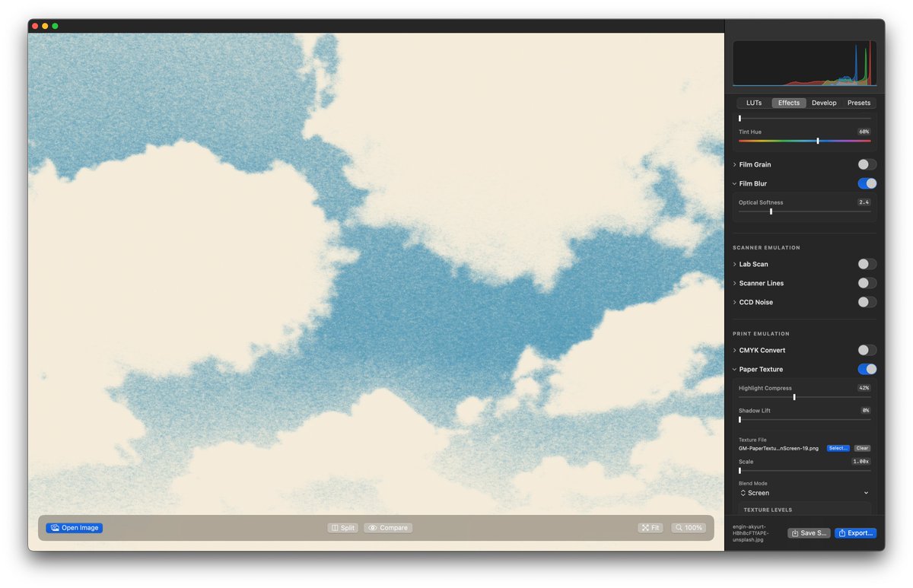
Task: Click the green full-screen window button
Action: tap(55, 26)
